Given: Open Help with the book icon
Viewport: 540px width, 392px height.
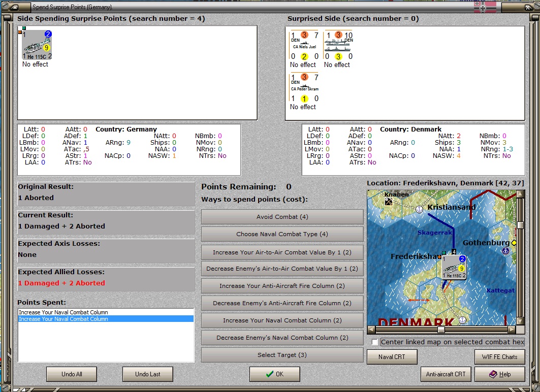Looking at the screenshot, I should pyautogui.click(x=499, y=374).
